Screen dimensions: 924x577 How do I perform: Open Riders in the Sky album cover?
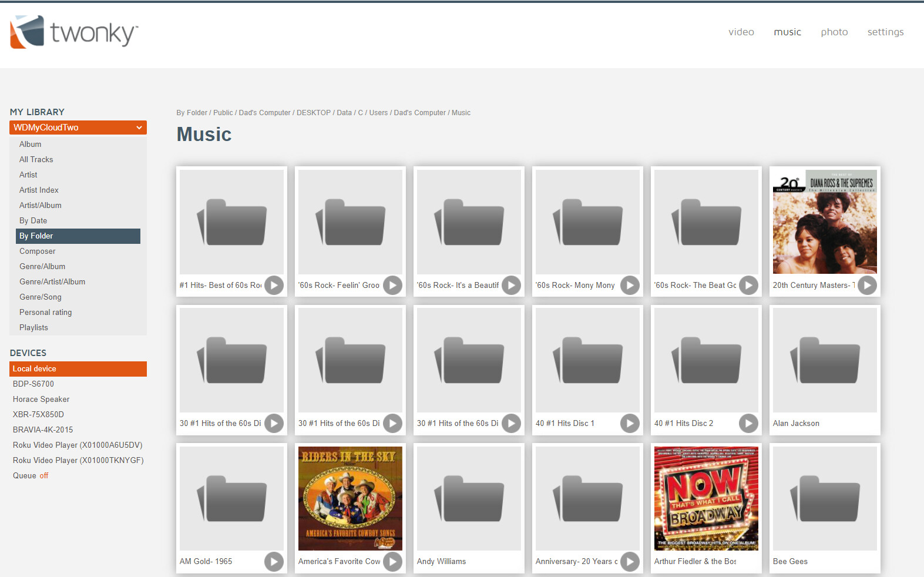click(x=350, y=498)
